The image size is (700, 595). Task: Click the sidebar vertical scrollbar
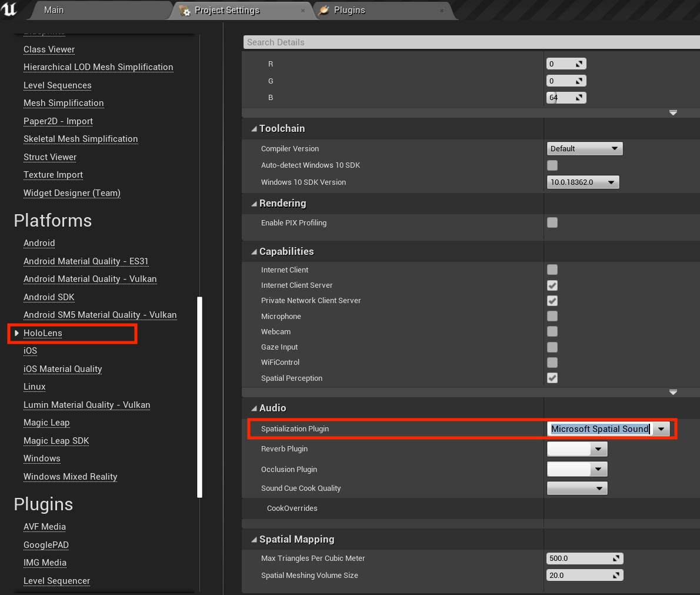coord(199,397)
